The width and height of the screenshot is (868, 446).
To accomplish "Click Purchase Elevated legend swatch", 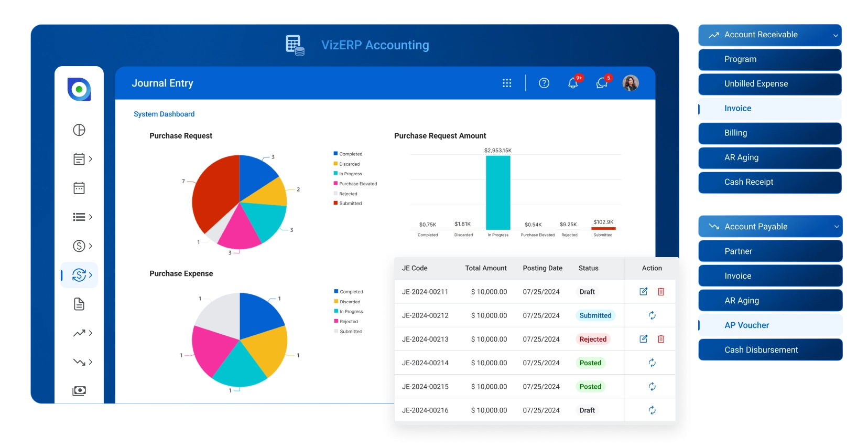I will 335,184.
